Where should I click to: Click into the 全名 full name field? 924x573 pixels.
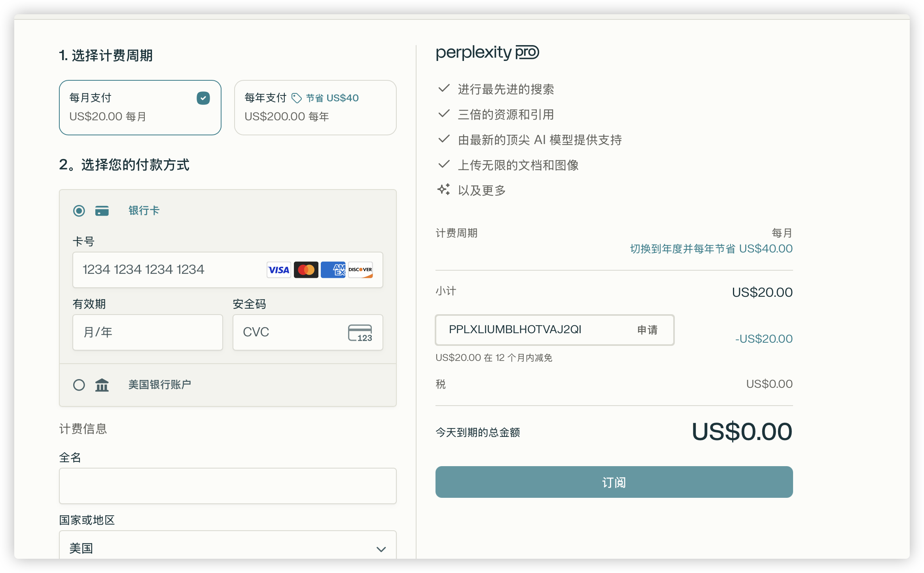[228, 486]
